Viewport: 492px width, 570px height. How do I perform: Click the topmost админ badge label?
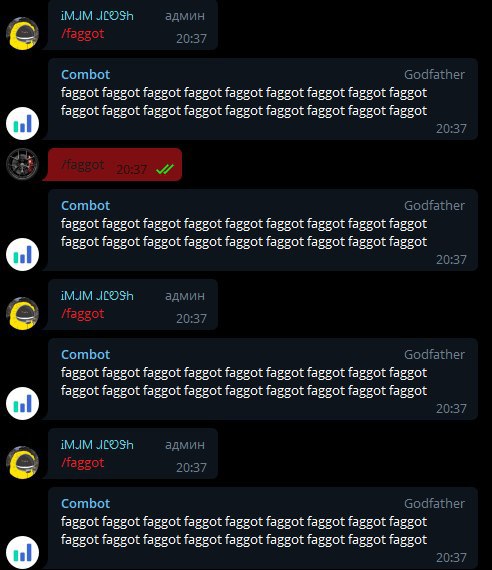[x=185, y=16]
